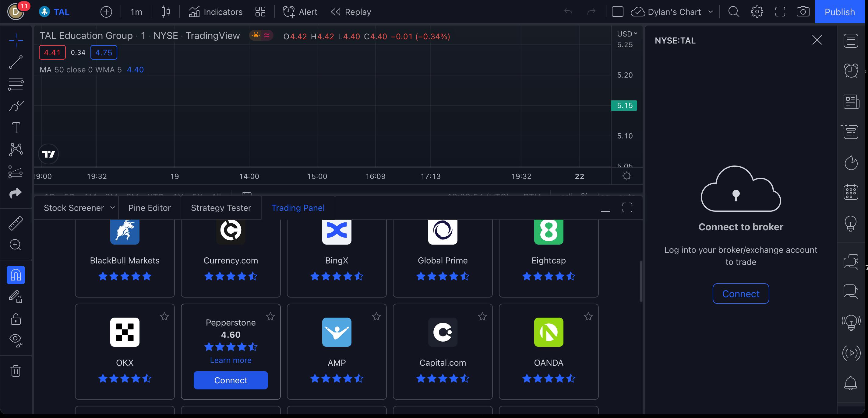The width and height of the screenshot is (868, 418).
Task: Select the crosshair cursor tool
Action: (x=16, y=40)
